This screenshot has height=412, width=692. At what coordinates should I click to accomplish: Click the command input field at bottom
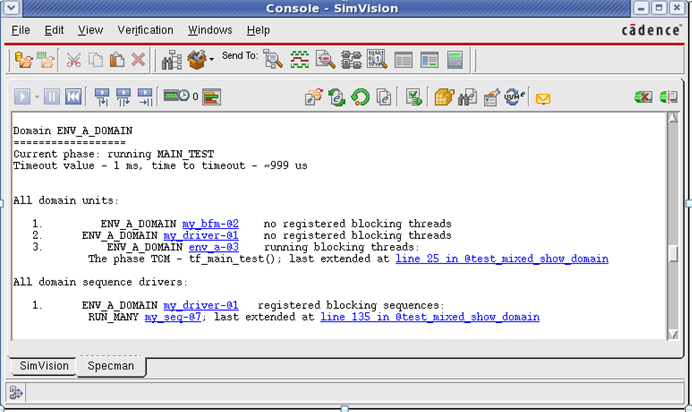(x=354, y=392)
